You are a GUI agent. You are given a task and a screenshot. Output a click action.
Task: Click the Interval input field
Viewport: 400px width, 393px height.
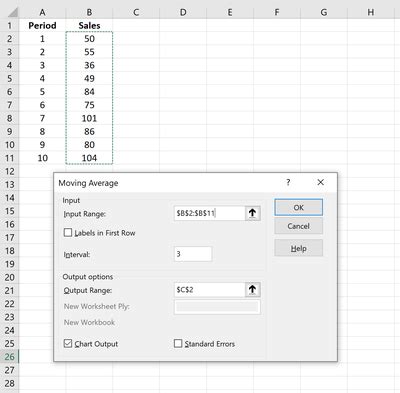tap(193, 254)
